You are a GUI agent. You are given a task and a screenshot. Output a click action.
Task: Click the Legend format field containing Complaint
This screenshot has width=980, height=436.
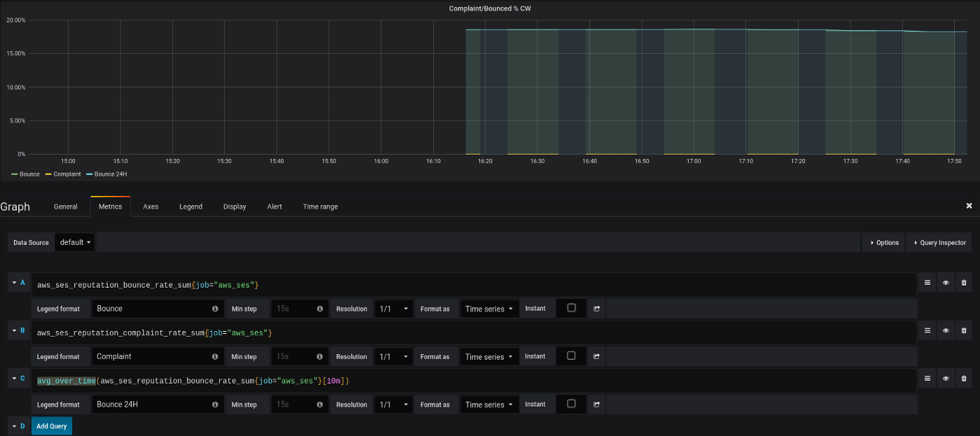click(150, 357)
